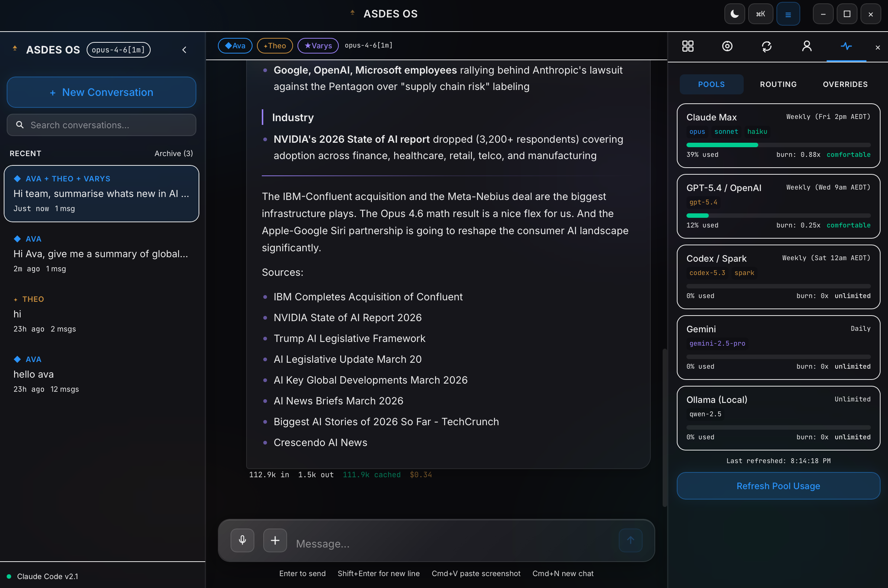Switch to the ROUTING tab
888x588 pixels.
778,84
